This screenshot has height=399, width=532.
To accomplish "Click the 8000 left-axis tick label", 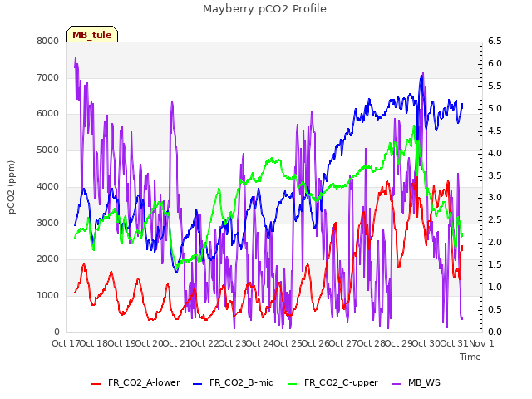I will pos(48,41).
